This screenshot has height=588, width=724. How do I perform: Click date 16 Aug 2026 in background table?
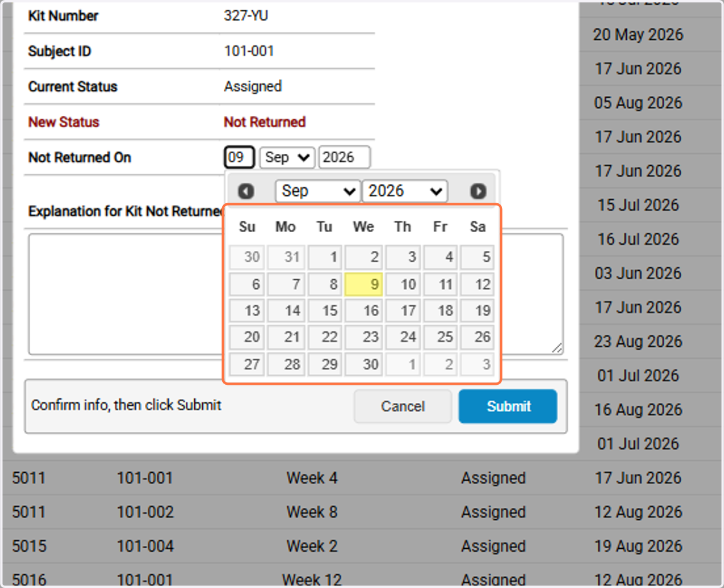(x=638, y=409)
